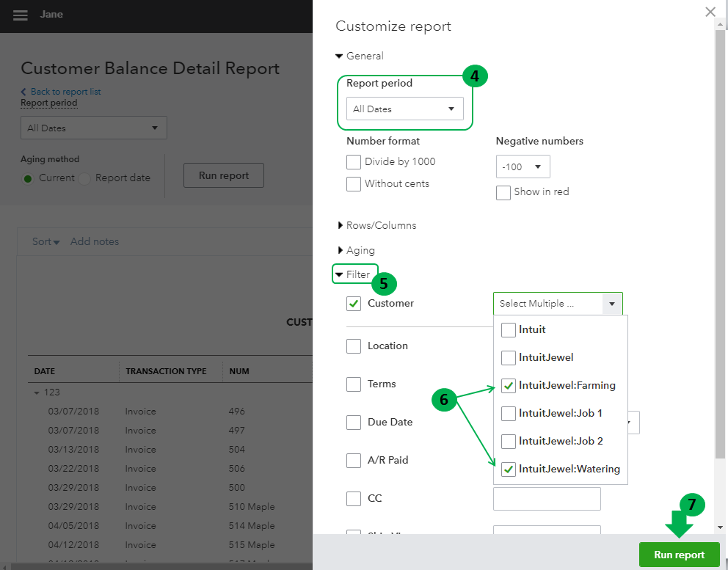Check IntuitJewel:Job 1 in customer list
Screen dimensions: 728x570
coord(509,414)
